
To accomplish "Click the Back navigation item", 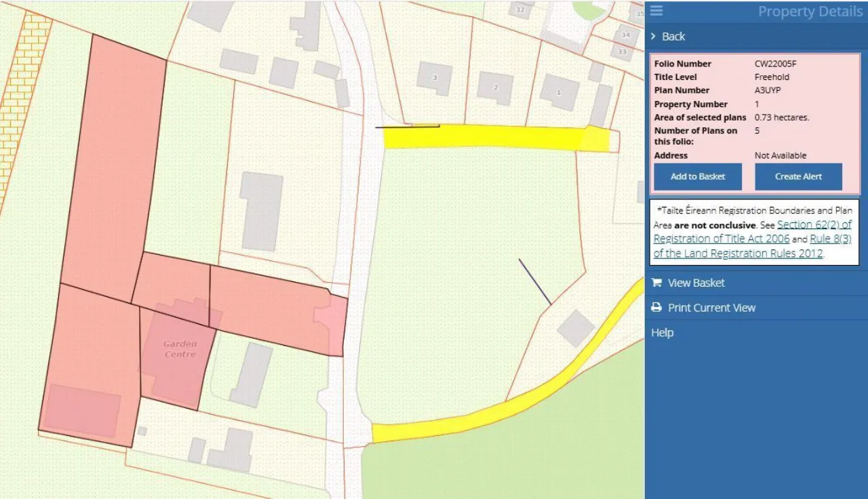I will [674, 37].
